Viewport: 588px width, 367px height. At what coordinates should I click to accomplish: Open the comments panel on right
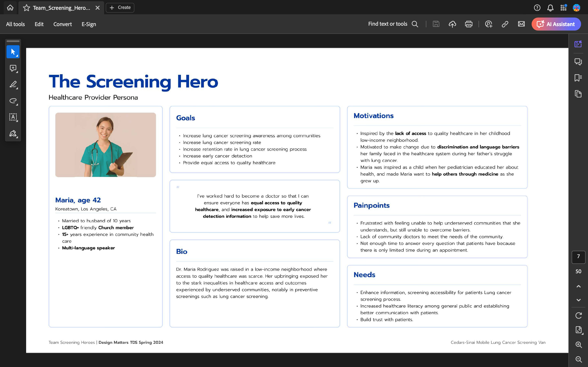(x=578, y=62)
